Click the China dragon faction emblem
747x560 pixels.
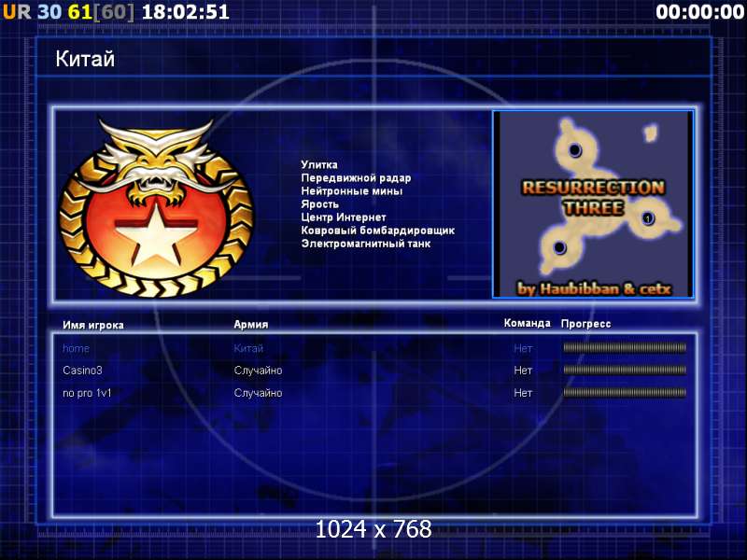click(157, 207)
